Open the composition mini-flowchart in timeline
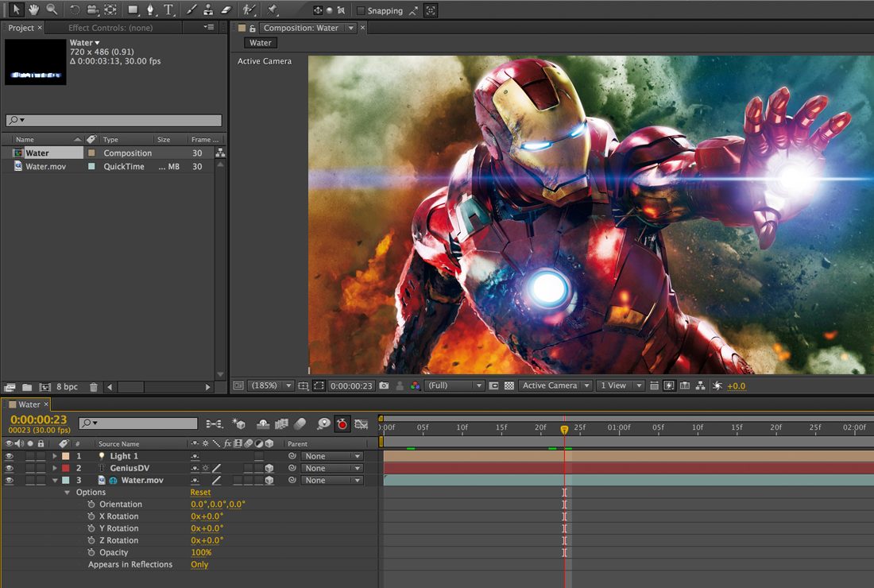The width and height of the screenshot is (874, 588). point(215,424)
